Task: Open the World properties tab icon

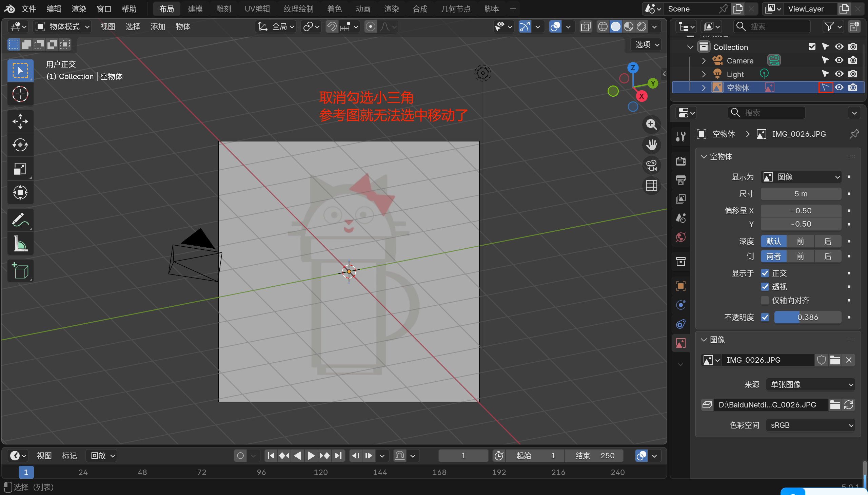Action: [x=680, y=237]
